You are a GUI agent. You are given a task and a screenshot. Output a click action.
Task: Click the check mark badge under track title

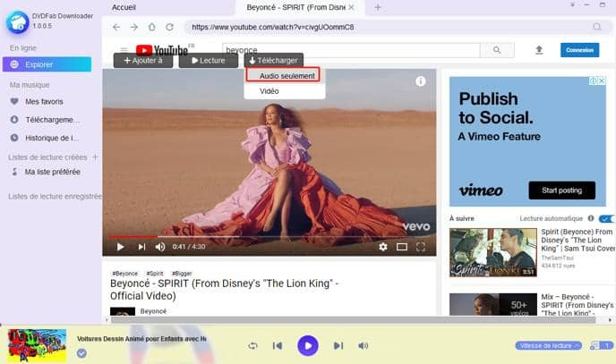pyautogui.click(x=81, y=353)
